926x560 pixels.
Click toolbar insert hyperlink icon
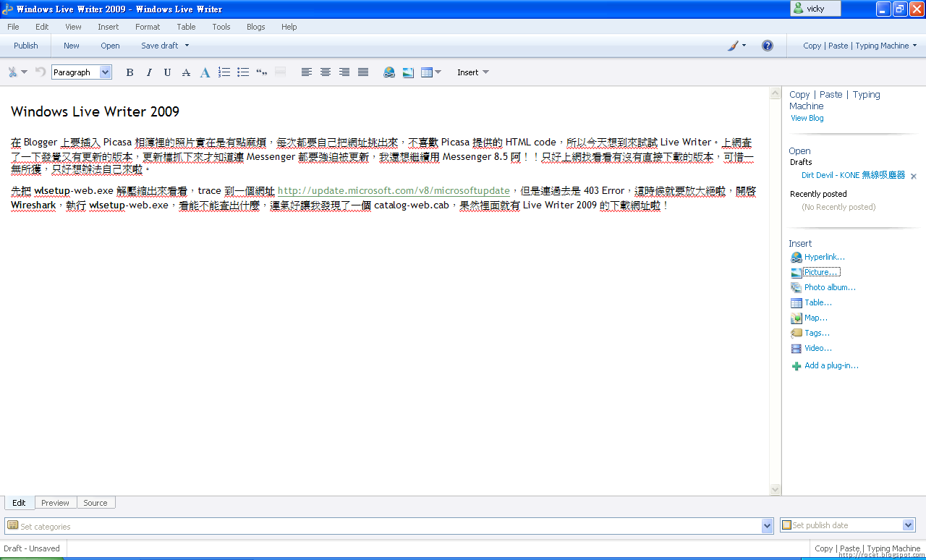[389, 72]
